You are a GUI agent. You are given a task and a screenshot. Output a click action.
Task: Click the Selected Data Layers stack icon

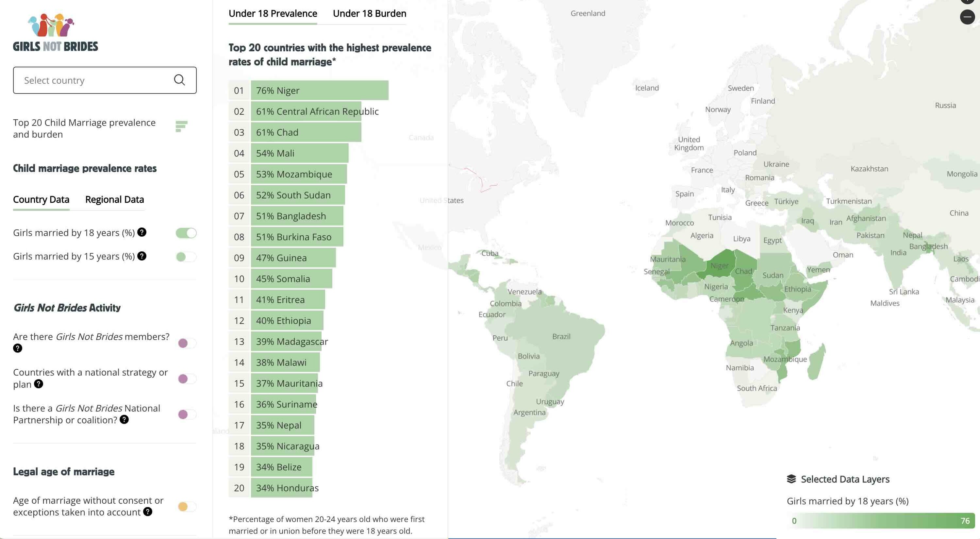791,479
